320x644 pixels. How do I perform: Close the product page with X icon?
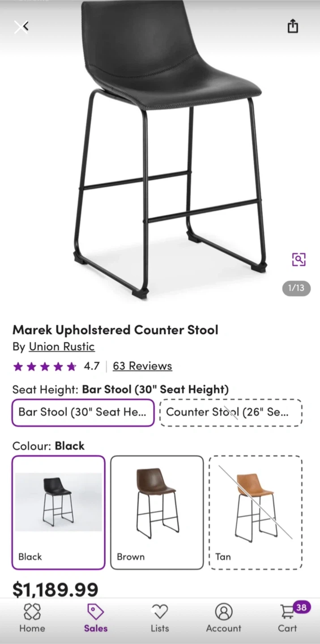[20, 27]
